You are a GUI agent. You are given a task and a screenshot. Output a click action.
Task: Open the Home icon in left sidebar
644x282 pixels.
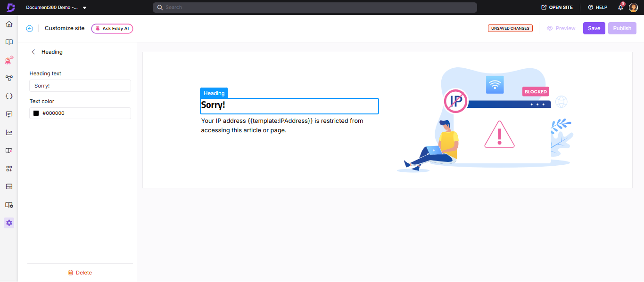(9, 24)
